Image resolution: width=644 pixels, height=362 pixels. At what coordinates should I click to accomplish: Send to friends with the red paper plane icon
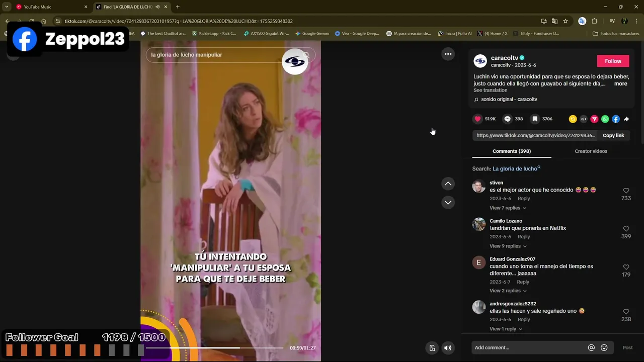click(x=594, y=119)
